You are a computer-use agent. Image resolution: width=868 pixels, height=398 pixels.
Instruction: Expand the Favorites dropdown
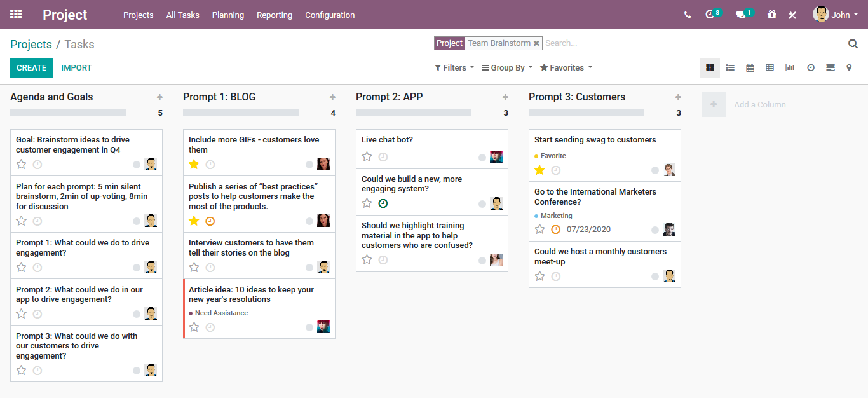point(566,67)
